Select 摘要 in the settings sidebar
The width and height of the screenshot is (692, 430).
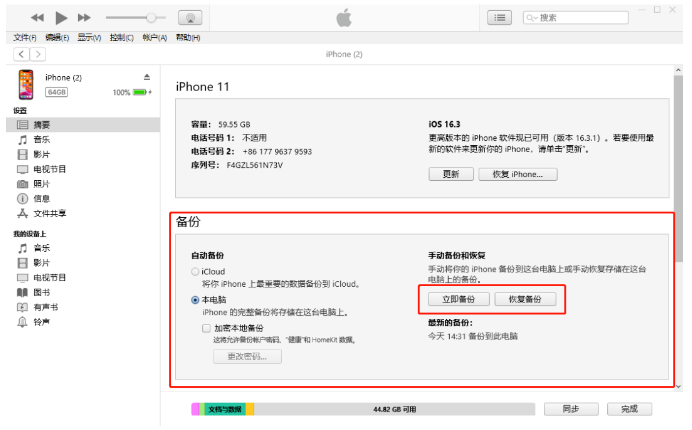pos(83,125)
